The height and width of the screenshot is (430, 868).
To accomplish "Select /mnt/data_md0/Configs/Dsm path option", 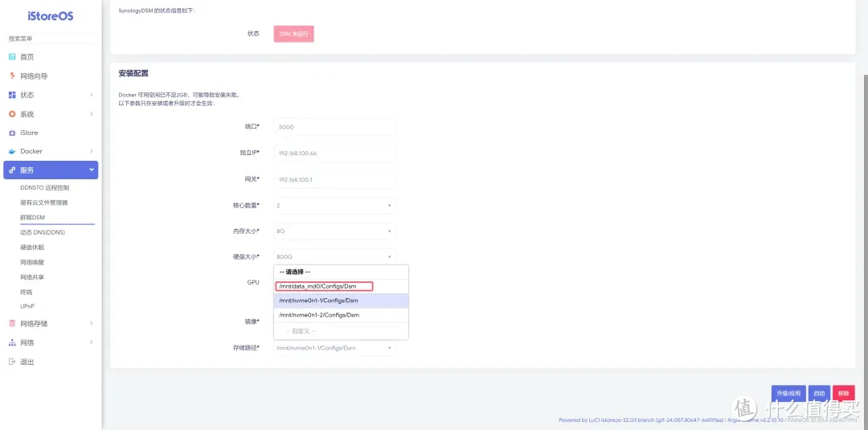I will point(325,286).
